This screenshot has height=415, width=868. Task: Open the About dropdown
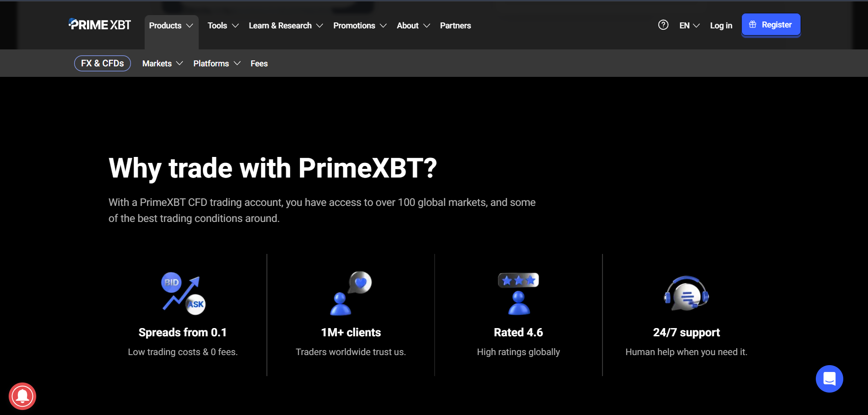click(x=413, y=26)
